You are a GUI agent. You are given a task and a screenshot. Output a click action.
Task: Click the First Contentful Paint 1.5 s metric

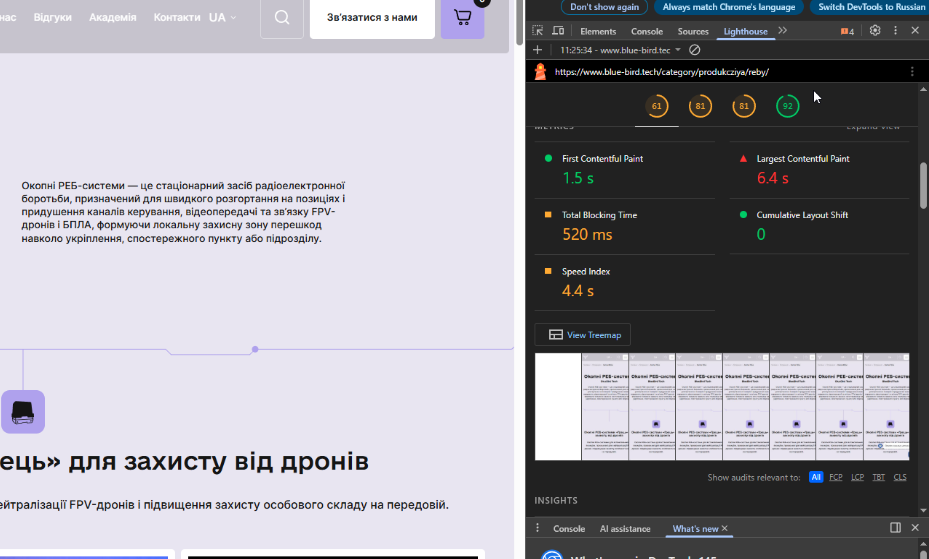tap(624, 170)
